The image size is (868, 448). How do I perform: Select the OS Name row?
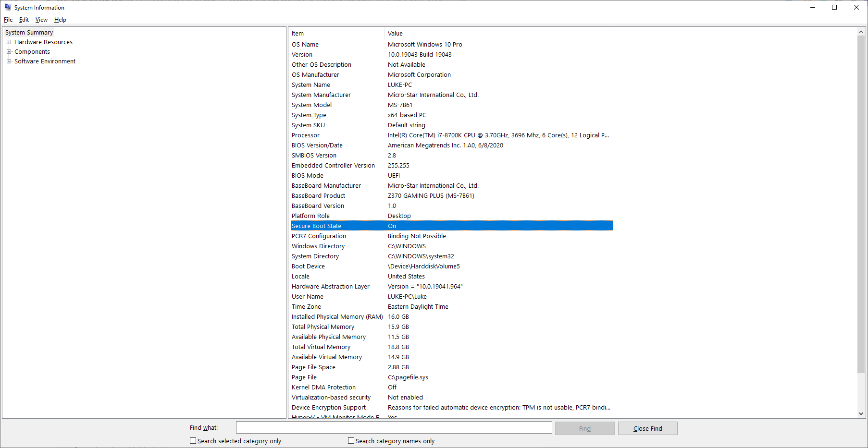coord(452,45)
